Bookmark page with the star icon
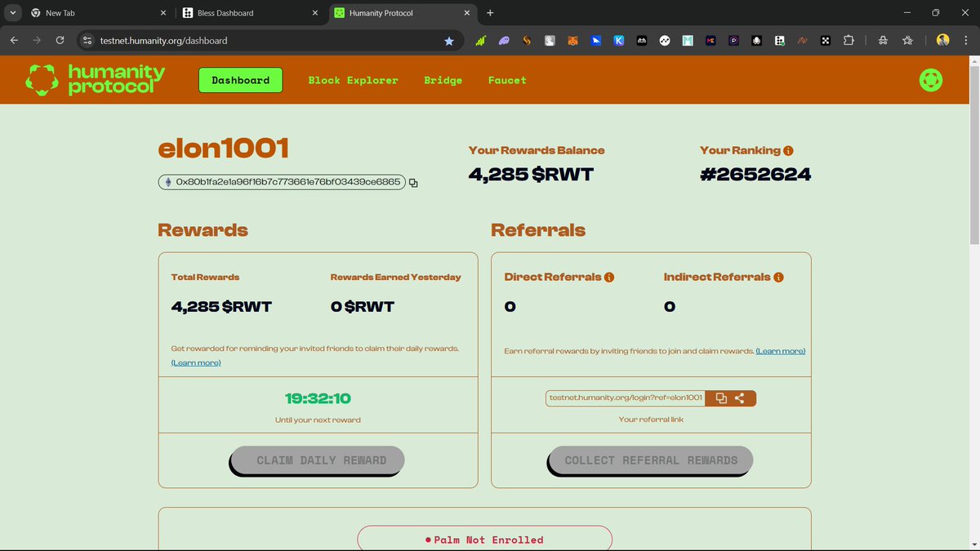980x551 pixels. pyautogui.click(x=449, y=40)
